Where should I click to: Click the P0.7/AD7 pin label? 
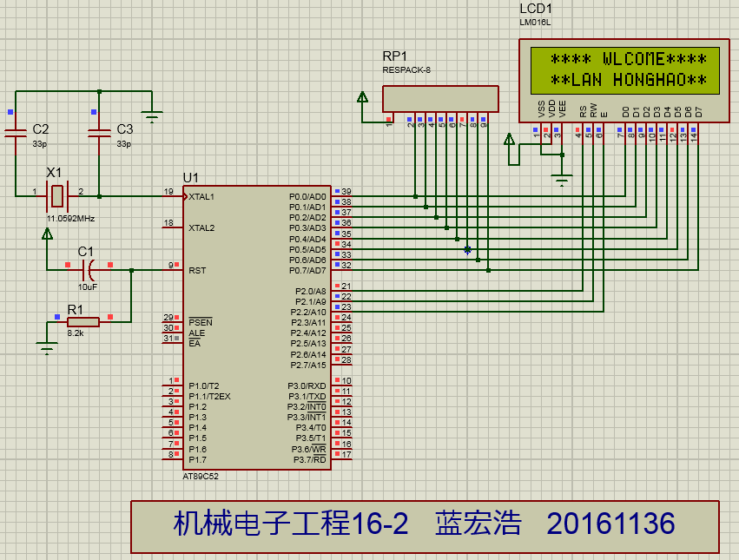307,271
